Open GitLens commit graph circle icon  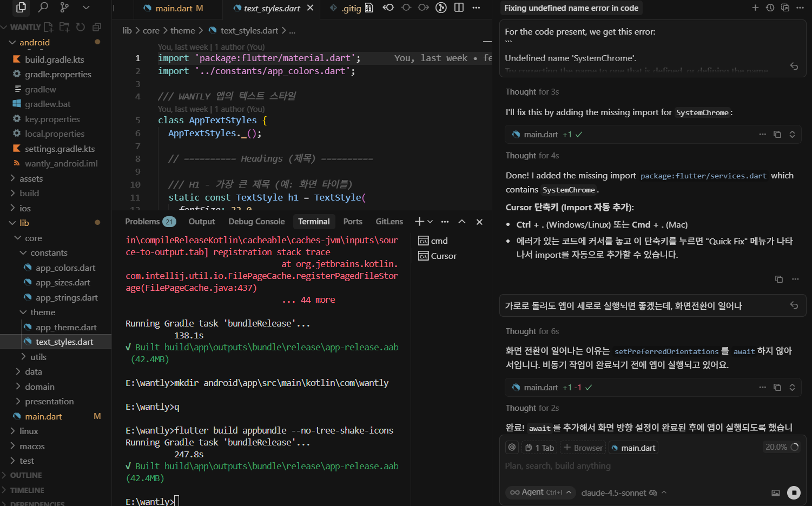441,8
